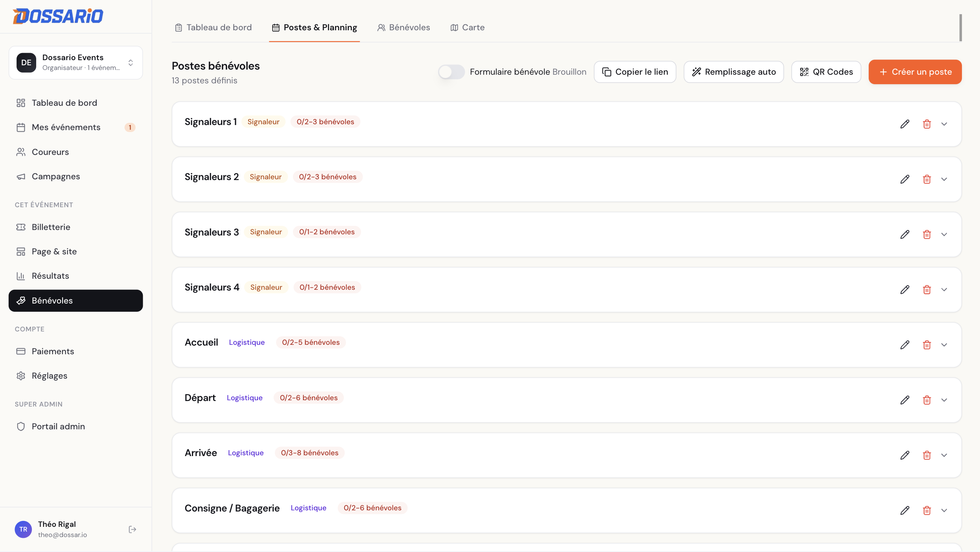Click the logout icon beside Théo Rigal

[133, 530]
